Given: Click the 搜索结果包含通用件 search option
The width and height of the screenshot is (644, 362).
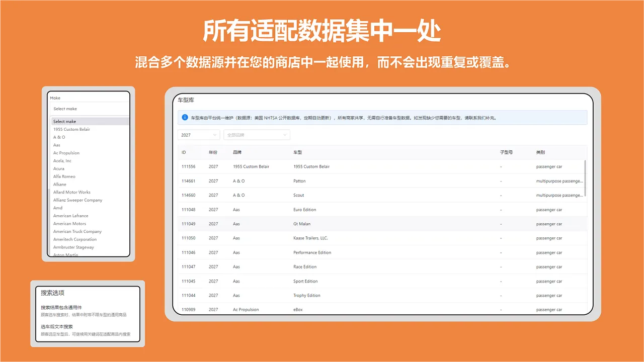Looking at the screenshot, I should click(61, 307).
